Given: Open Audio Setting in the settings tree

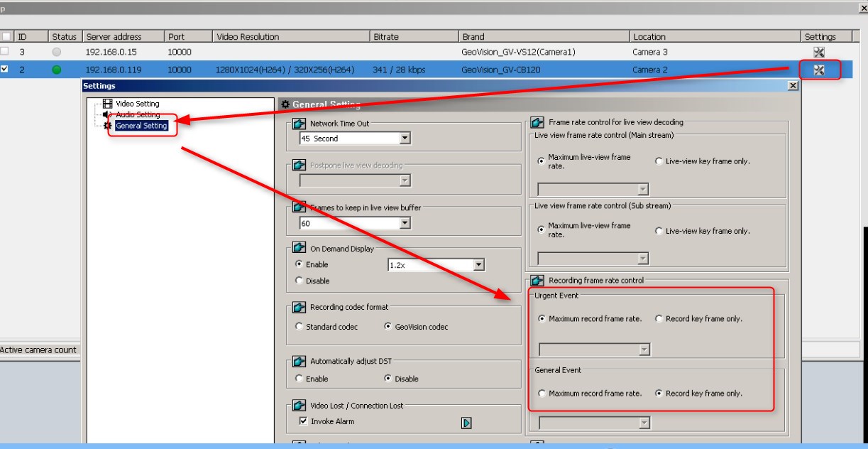Looking at the screenshot, I should pos(137,114).
